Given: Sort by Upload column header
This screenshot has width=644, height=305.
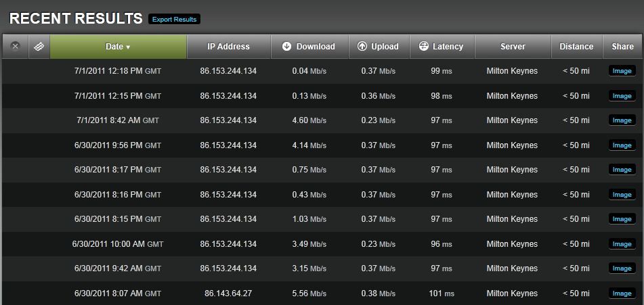Looking at the screenshot, I should (x=379, y=46).
